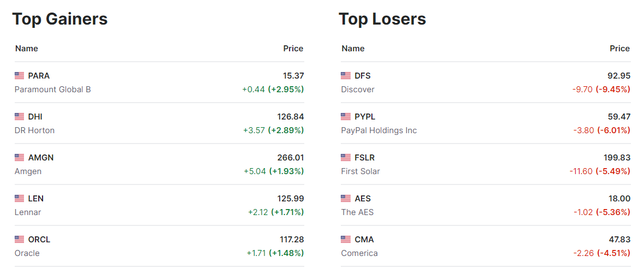Sort gainers by the Price column header
Viewport: 644px width, 280px height.
pos(293,49)
